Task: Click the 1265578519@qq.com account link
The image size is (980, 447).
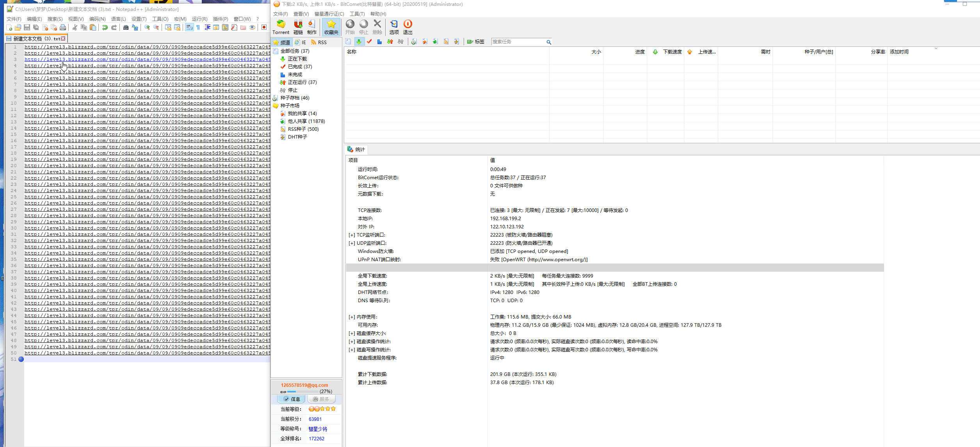Action: coord(304,385)
